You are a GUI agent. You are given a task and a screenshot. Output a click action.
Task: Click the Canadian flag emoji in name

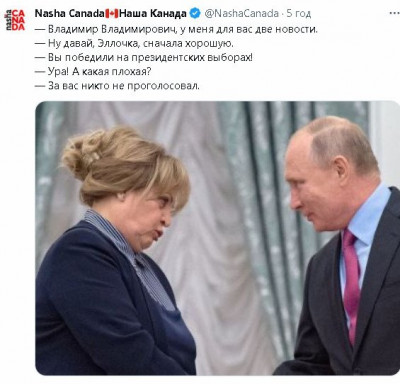pos(112,14)
